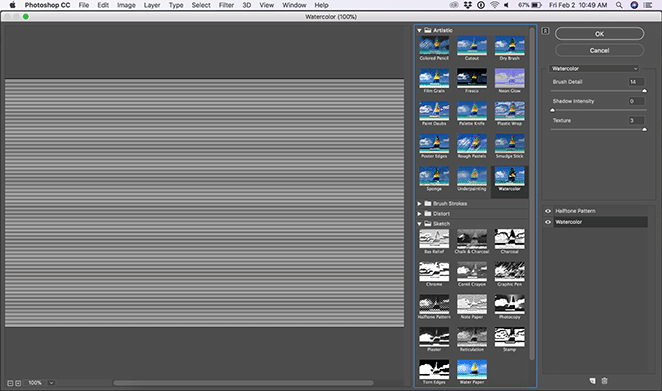Expand the Brush Strokes filter folder
662x391 pixels.
coord(419,204)
